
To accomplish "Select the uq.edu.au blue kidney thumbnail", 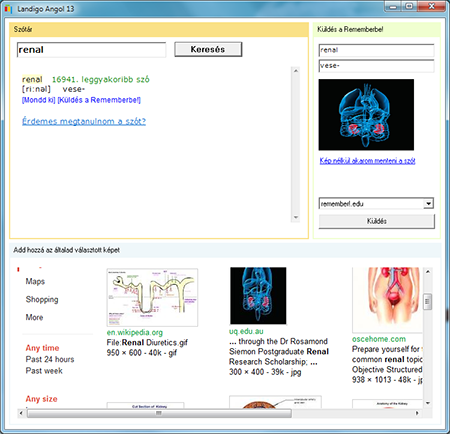I will point(258,296).
